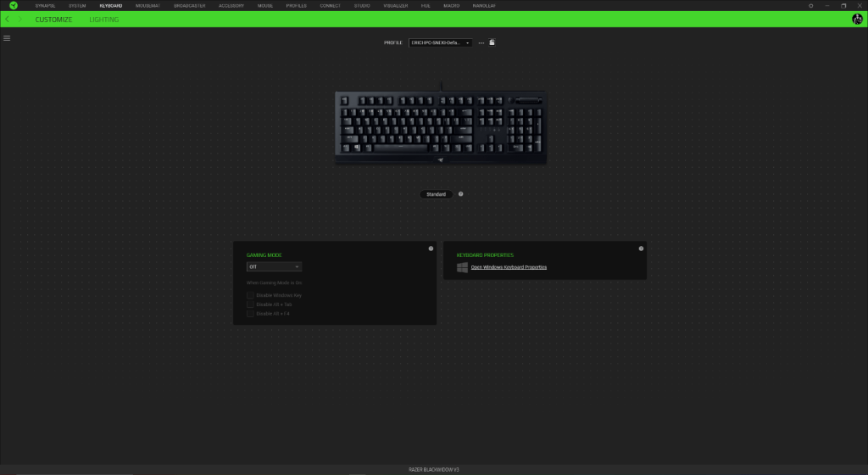868x475 pixels.
Task: Show help for Keyboard Properties panel
Action: click(x=641, y=249)
